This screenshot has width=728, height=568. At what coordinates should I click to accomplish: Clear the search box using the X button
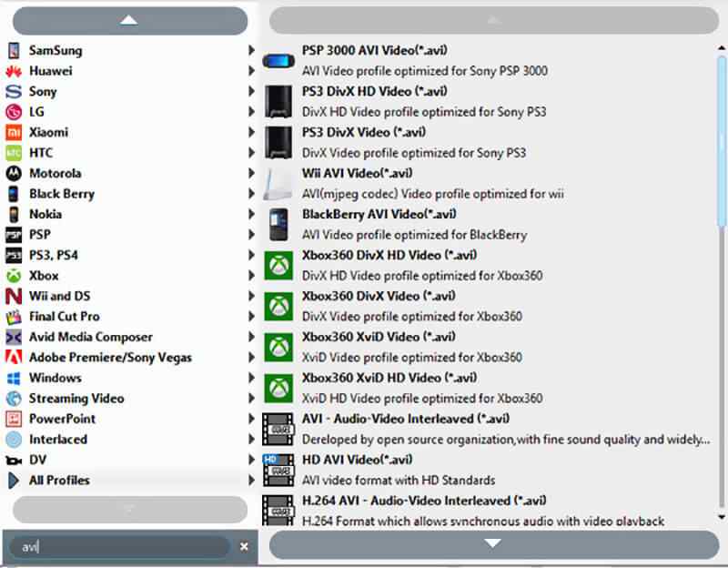244,545
